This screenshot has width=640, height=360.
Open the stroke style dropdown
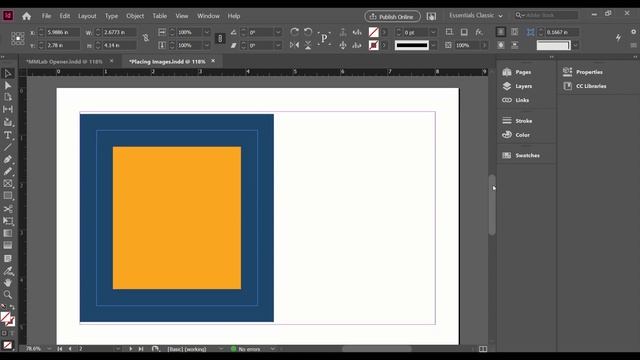(433, 45)
